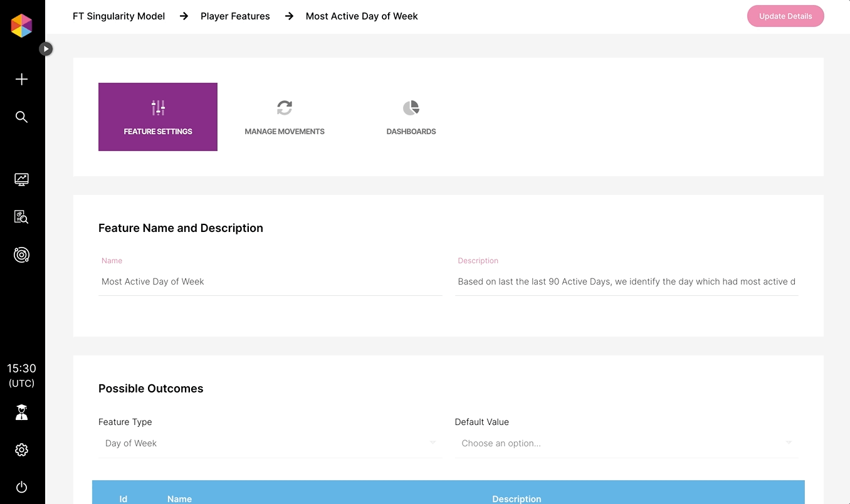Click the Feature Name and Description heading
Viewport: 850px width, 504px height.
[181, 228]
